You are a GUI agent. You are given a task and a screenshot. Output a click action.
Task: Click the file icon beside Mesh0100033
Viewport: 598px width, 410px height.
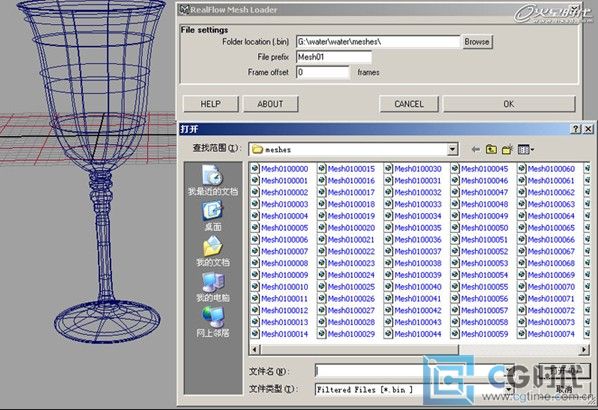click(389, 204)
